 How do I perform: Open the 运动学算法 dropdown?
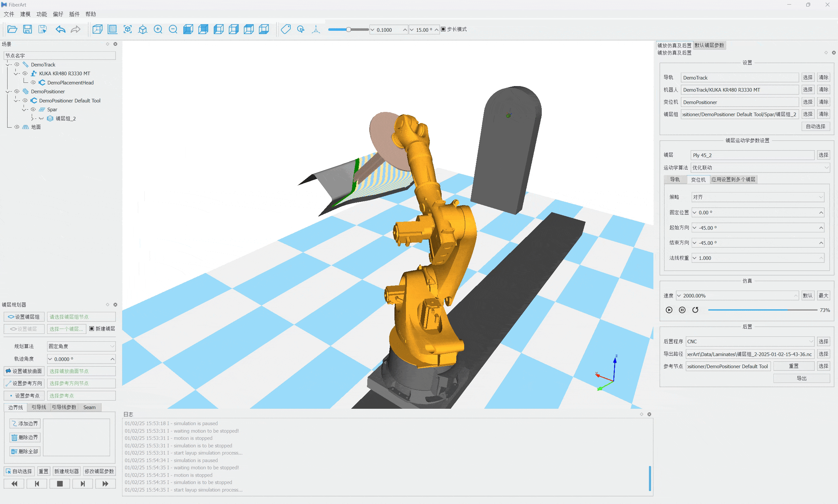pyautogui.click(x=760, y=168)
